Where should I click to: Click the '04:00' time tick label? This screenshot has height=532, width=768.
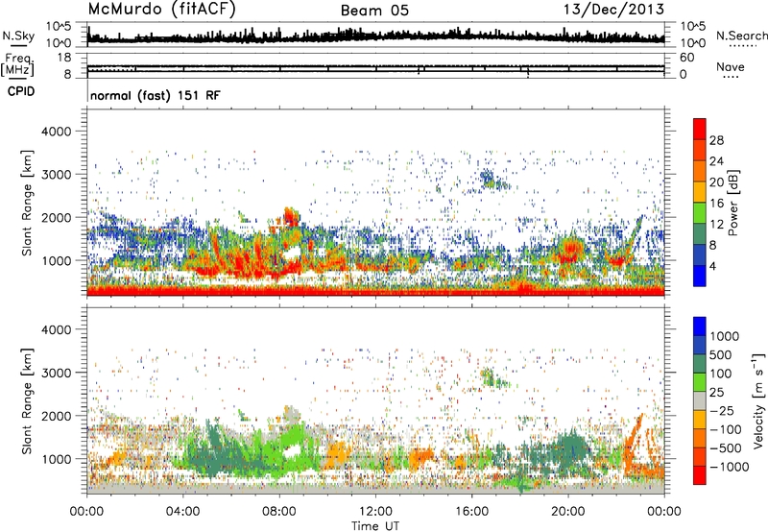(182, 512)
